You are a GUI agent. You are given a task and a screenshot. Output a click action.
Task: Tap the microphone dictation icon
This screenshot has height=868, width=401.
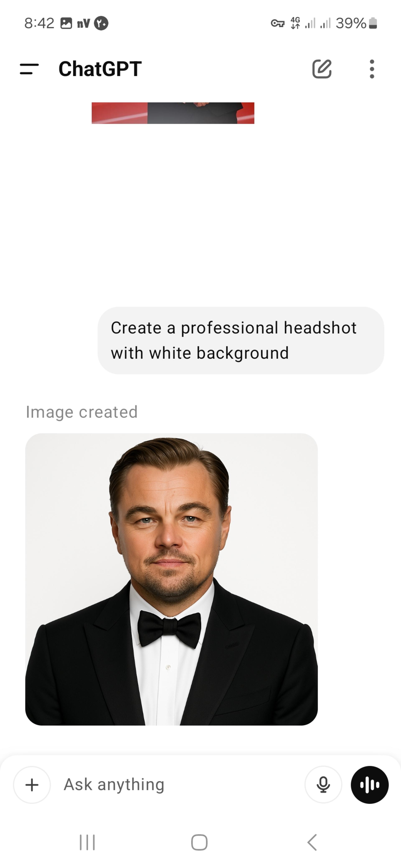coord(323,785)
